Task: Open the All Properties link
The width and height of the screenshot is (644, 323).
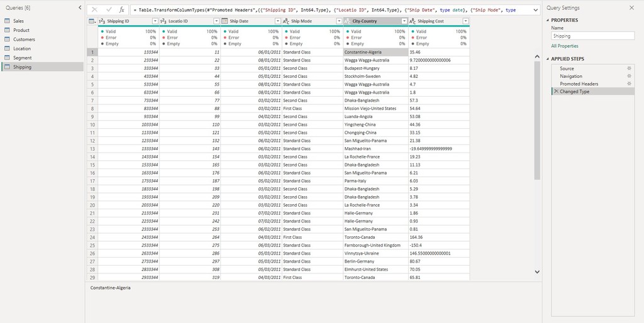Action: (x=564, y=47)
